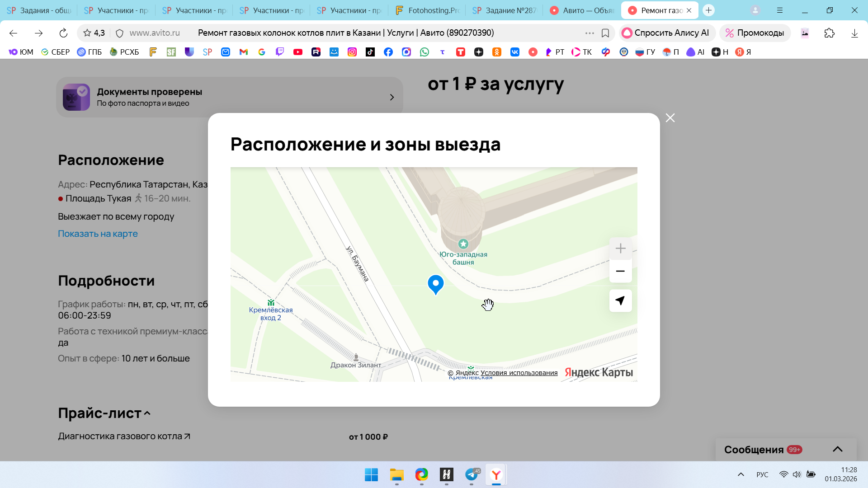Image resolution: width=868 pixels, height=488 pixels.
Task: Click the Промокоды button
Action: pos(755,33)
